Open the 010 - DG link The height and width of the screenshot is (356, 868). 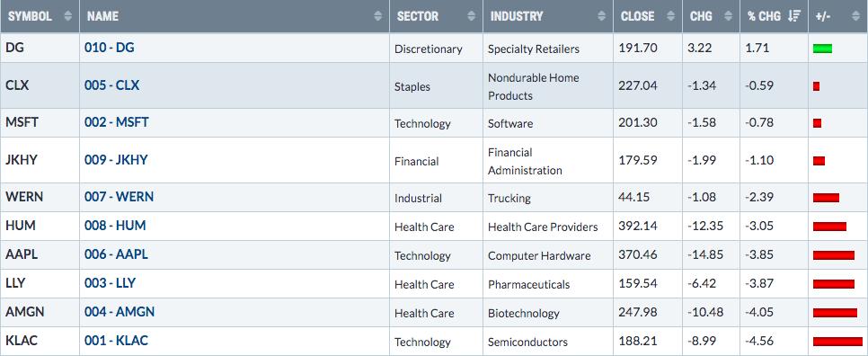(109, 48)
